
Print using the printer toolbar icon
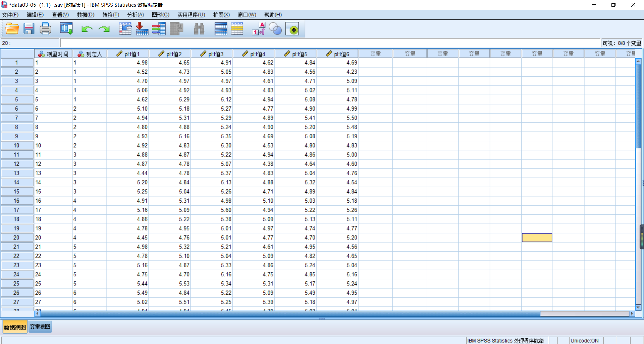[46, 29]
